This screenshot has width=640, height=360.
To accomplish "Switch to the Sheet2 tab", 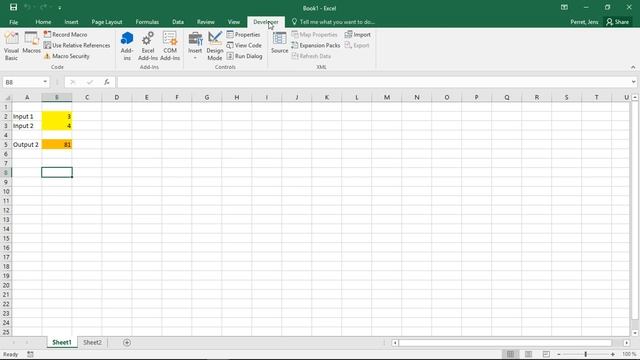I will click(x=92, y=342).
